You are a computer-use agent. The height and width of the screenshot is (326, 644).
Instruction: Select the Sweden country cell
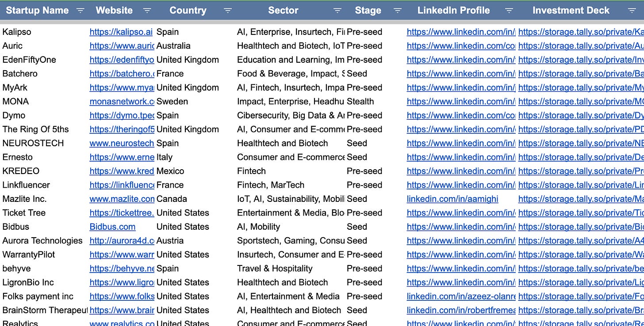[x=172, y=102]
